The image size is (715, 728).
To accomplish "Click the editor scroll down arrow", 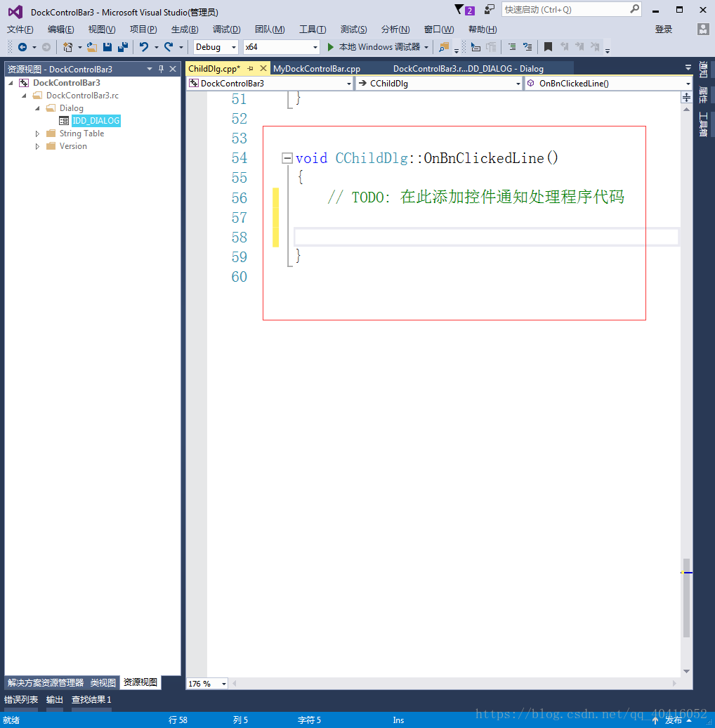I will tap(686, 671).
